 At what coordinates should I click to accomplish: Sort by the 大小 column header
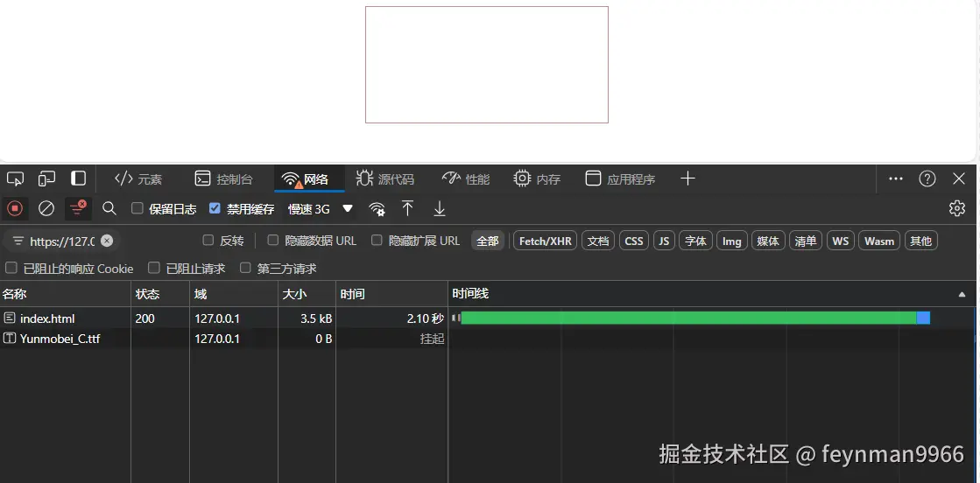307,294
